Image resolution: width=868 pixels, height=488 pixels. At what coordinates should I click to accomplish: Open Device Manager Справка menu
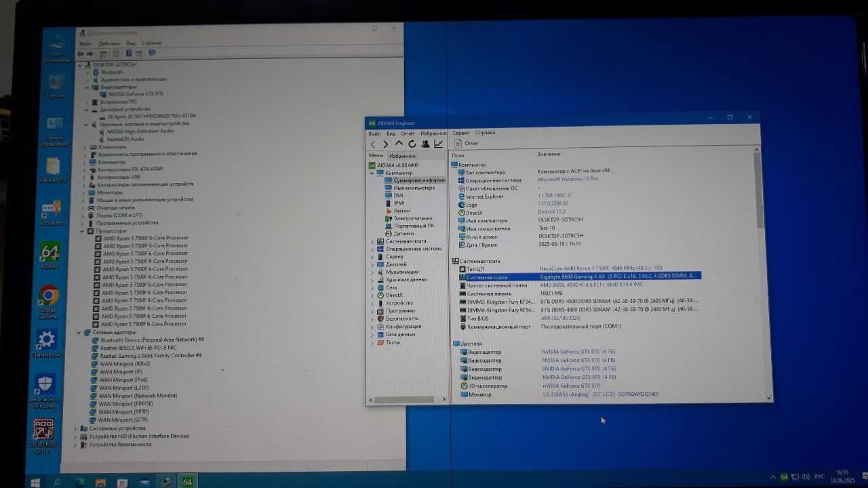(151, 43)
